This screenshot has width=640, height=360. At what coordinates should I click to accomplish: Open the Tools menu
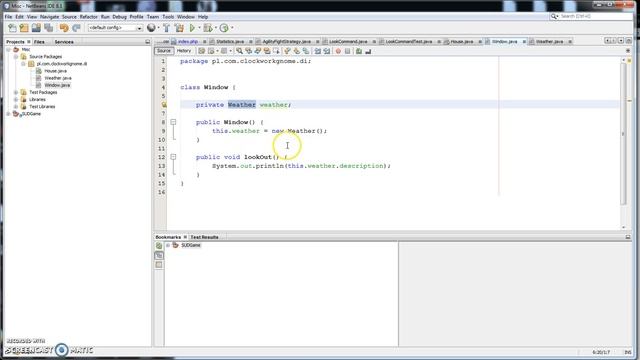tap(168, 17)
